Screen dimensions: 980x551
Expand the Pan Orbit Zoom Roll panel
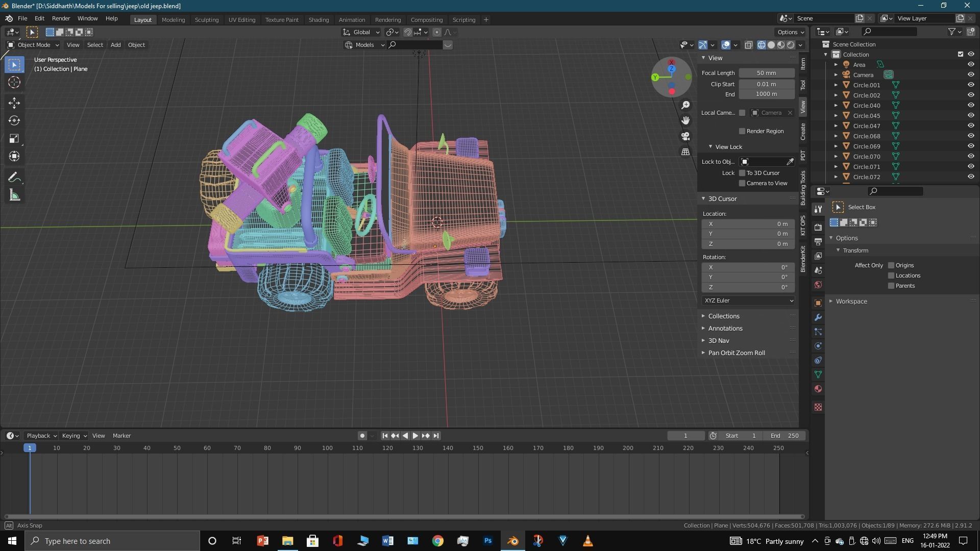[x=736, y=353]
